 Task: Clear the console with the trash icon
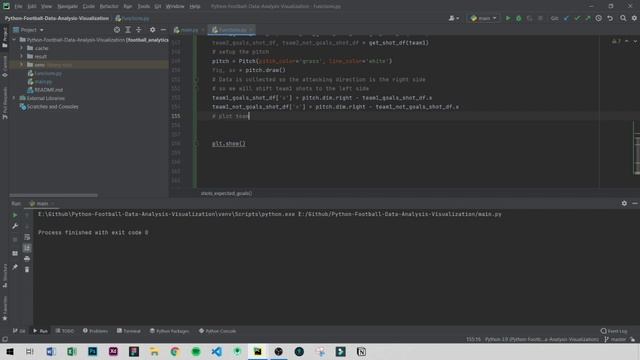27,269
